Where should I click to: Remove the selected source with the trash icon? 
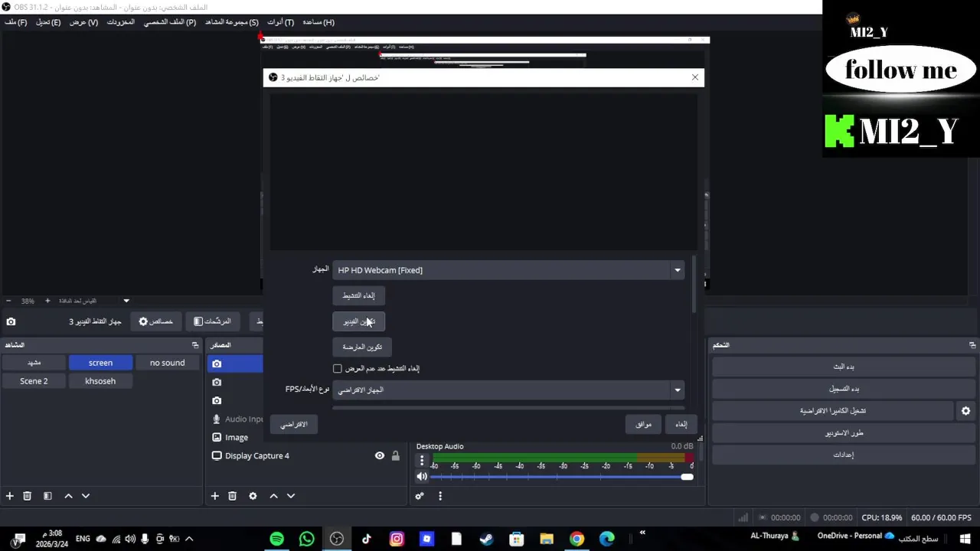tap(233, 496)
